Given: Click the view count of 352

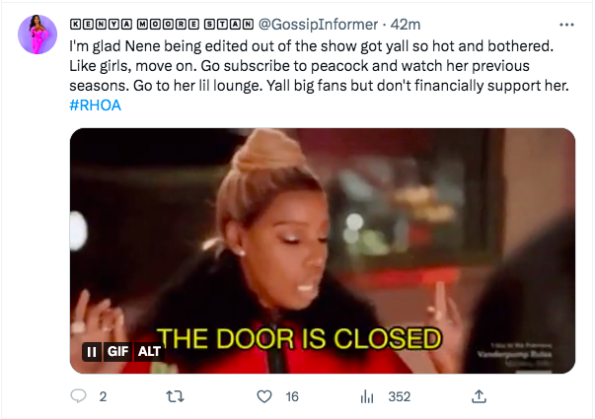Looking at the screenshot, I should (399, 397).
